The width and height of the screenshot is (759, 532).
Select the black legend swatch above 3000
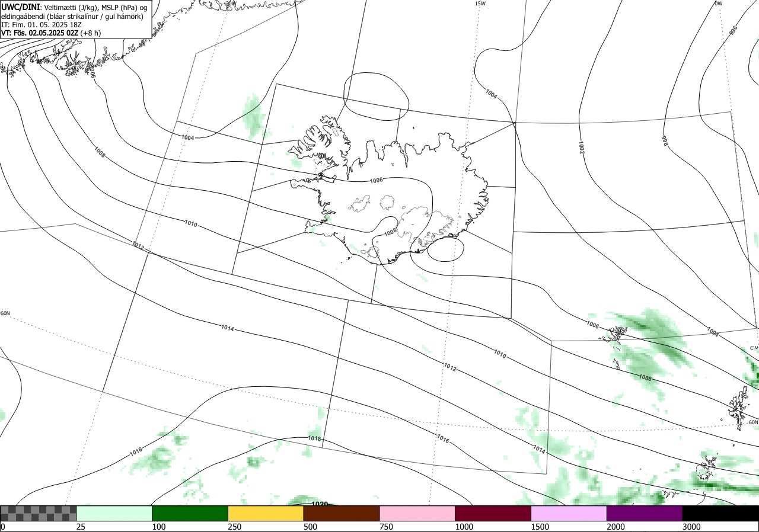(720, 513)
